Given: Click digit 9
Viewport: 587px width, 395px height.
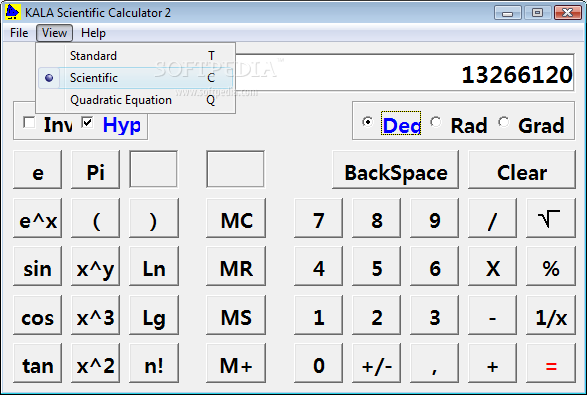Looking at the screenshot, I should point(434,218).
